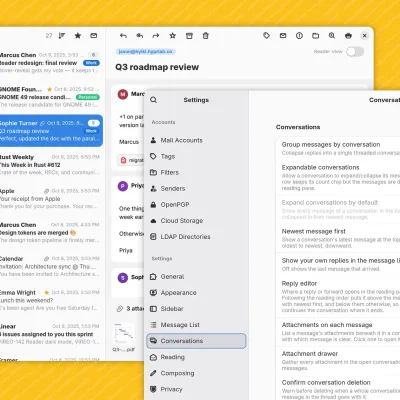Open the migration attachment chip in Marcus's message
The image size is (400, 400).
point(131,160)
